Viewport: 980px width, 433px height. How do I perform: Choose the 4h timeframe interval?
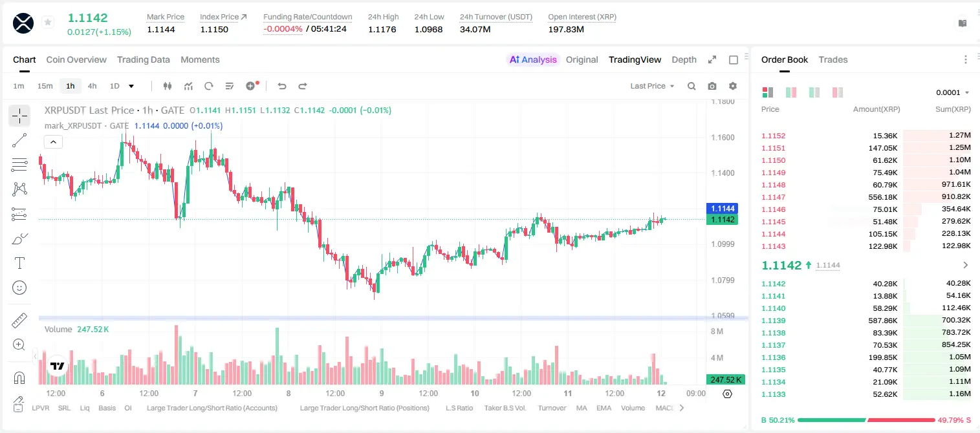coord(92,86)
